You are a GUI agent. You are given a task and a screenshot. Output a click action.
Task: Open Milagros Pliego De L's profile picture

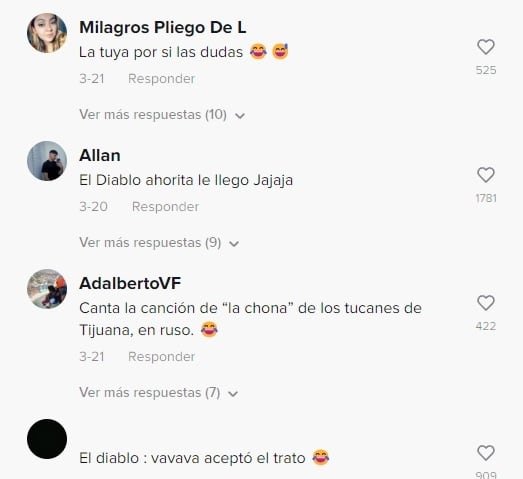click(x=47, y=33)
